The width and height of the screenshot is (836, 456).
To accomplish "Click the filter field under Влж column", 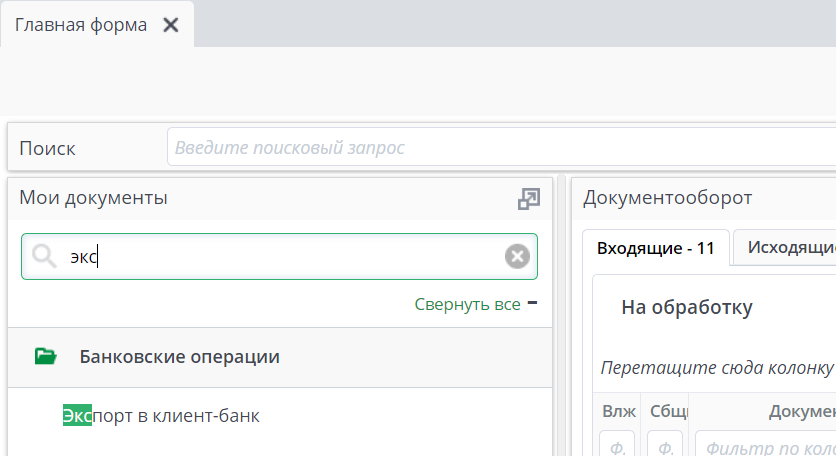I will 618,446.
